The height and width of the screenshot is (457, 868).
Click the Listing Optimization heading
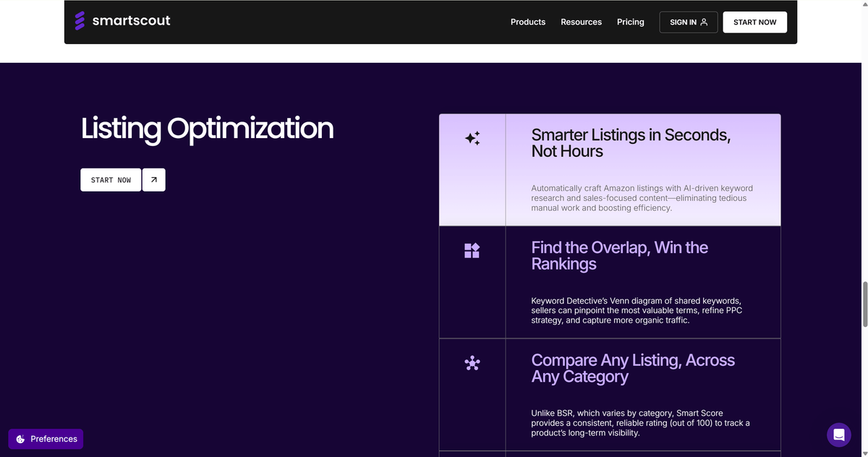coord(208,128)
